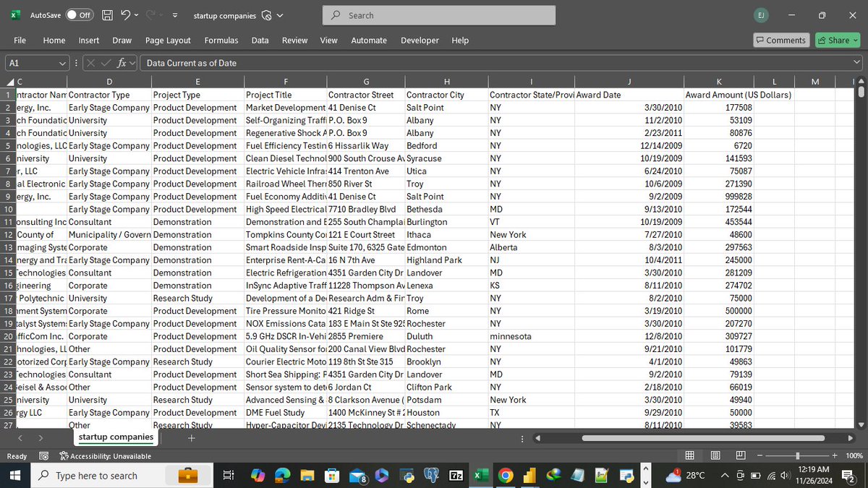
Task: Click the Insert Function fx icon
Action: click(x=122, y=63)
